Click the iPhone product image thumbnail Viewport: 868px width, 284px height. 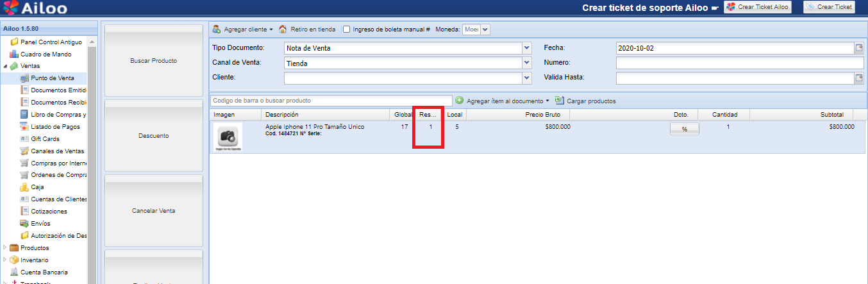coord(228,137)
